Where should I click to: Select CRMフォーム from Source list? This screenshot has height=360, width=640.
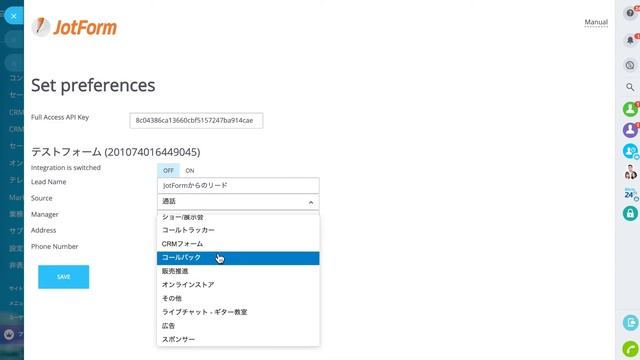(238, 244)
